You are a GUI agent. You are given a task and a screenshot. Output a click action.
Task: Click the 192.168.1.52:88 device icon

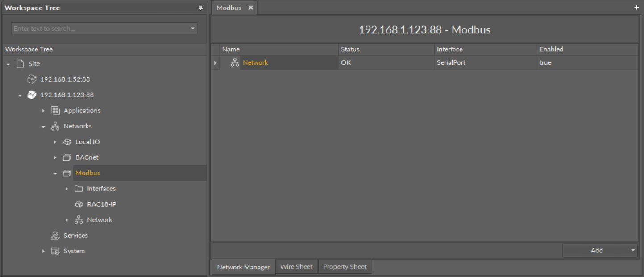[x=32, y=79]
